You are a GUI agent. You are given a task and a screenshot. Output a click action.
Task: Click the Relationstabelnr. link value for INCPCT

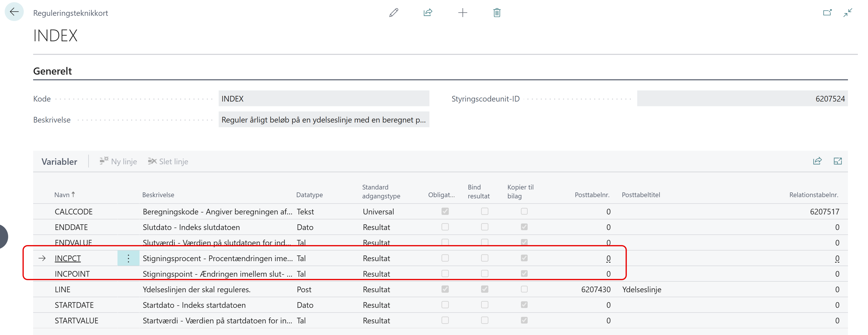click(x=837, y=258)
